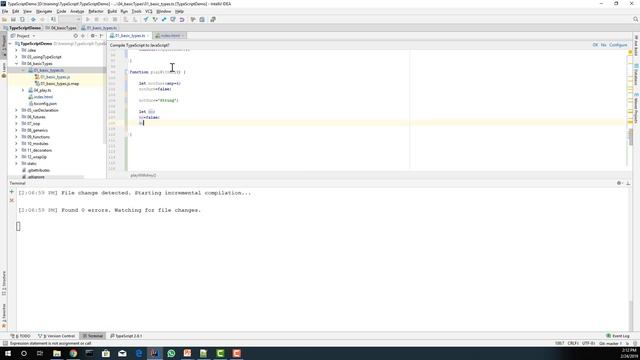The width and height of the screenshot is (640, 360).
Task: Click OK in Compile TypeScript notification
Action: tap(595, 45)
